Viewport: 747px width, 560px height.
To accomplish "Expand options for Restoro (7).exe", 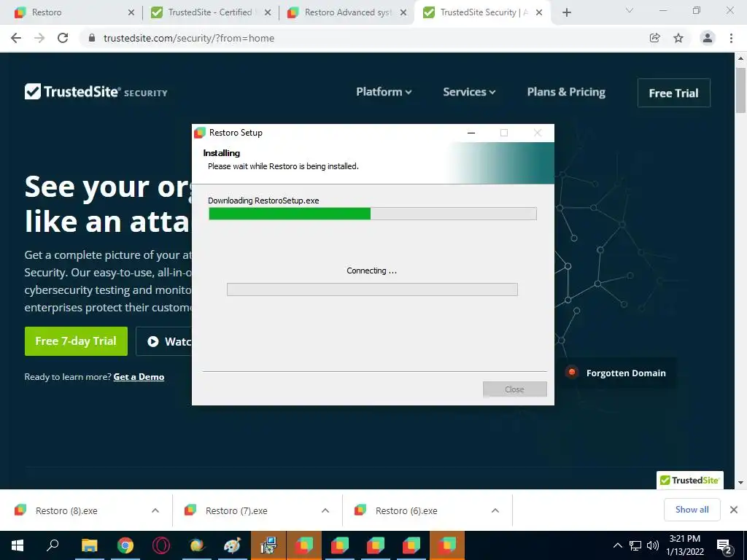I will click(325, 510).
